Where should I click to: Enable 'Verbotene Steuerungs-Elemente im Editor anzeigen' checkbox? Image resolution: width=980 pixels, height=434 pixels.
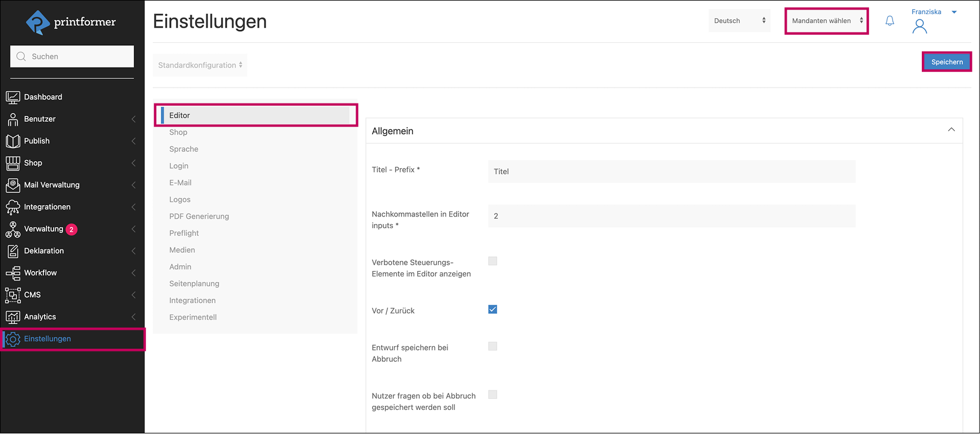click(493, 261)
